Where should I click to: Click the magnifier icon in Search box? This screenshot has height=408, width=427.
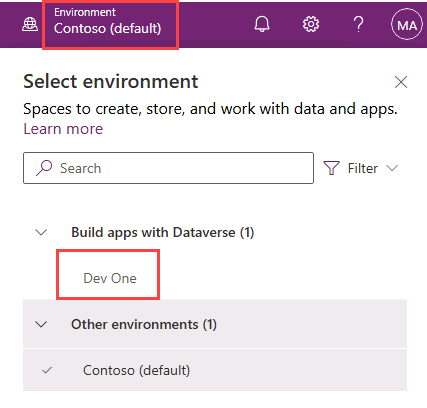pos(44,168)
